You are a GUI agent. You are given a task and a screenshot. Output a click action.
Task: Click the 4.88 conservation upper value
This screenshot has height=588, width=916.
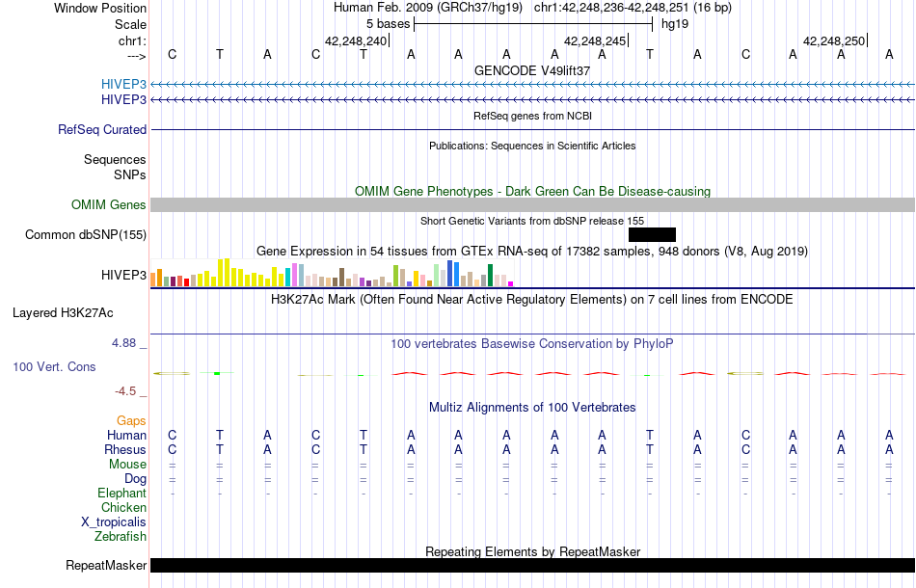(x=124, y=343)
